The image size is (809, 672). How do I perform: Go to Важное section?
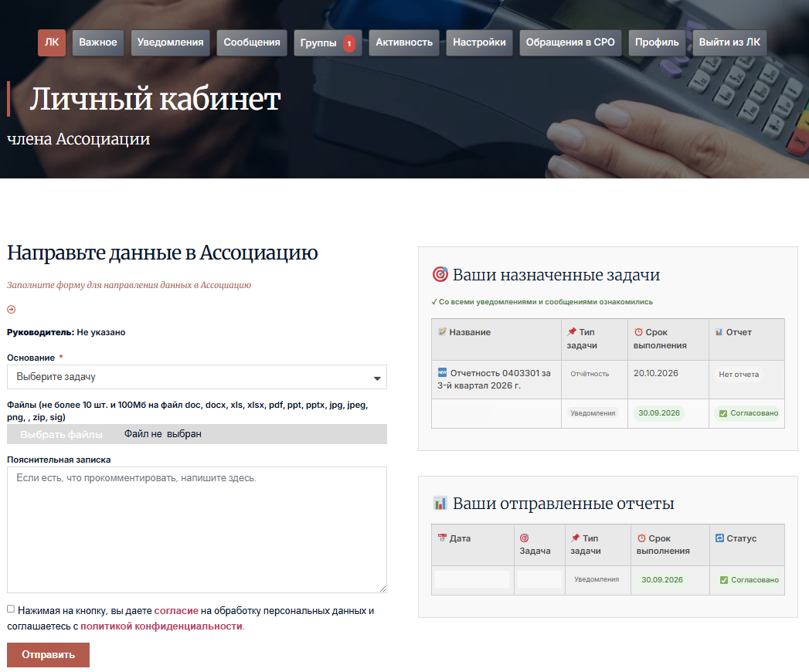point(97,42)
